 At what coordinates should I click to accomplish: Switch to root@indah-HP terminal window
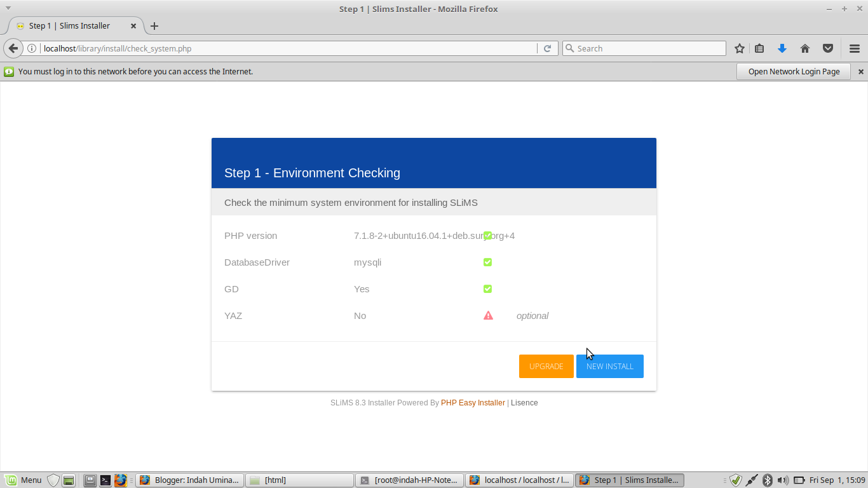409,480
